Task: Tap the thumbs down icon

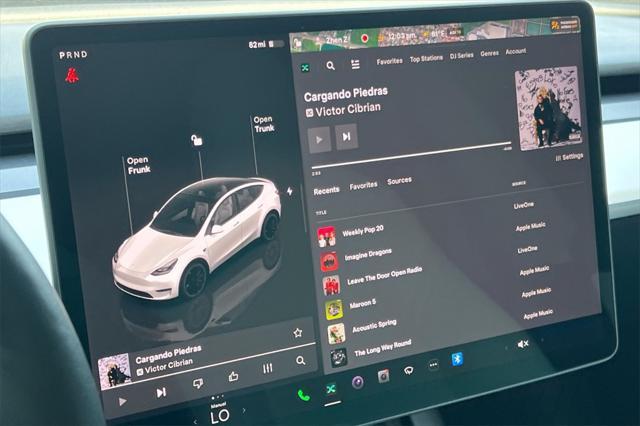Action: [x=198, y=384]
